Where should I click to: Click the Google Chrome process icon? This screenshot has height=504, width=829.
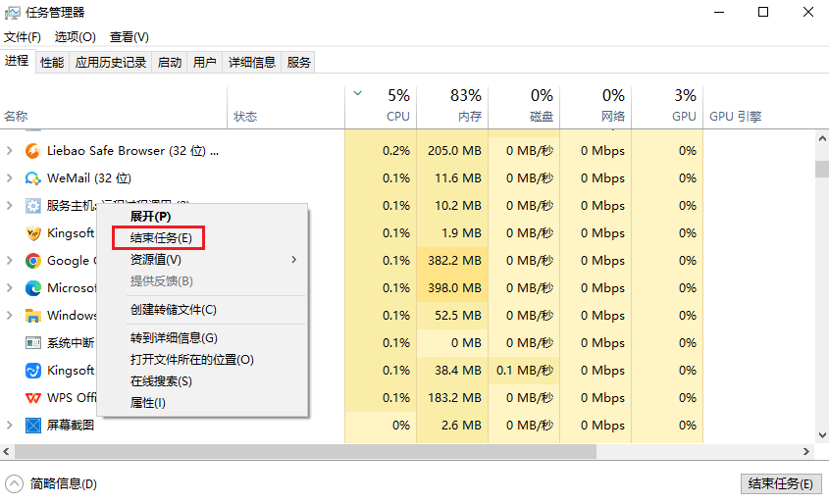(33, 261)
